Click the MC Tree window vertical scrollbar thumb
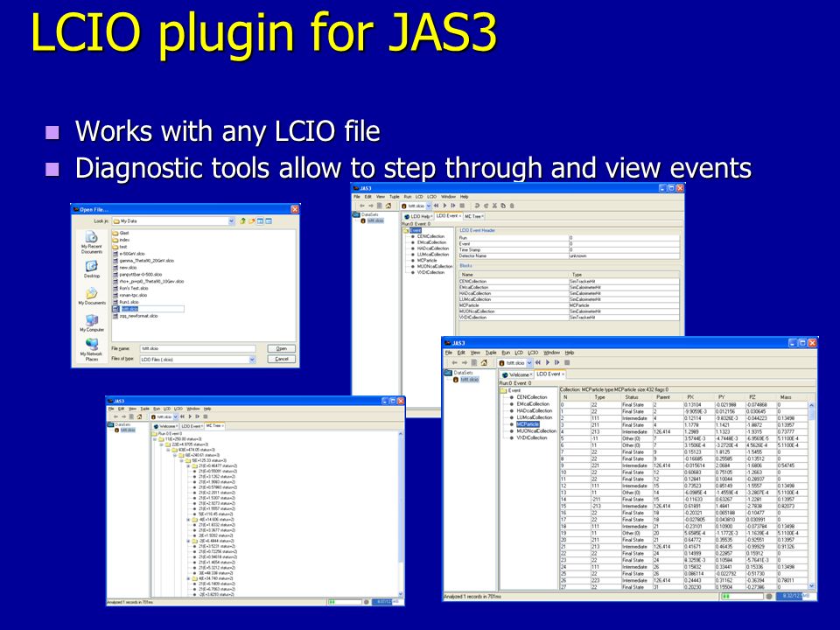 tap(401, 498)
